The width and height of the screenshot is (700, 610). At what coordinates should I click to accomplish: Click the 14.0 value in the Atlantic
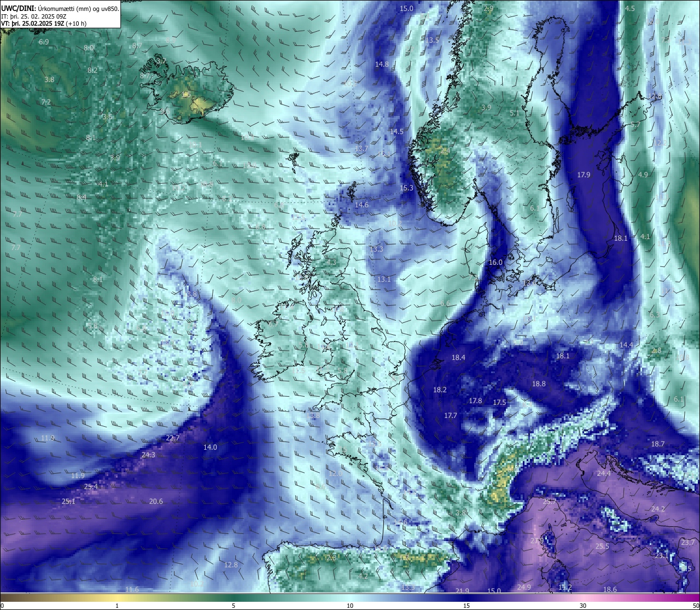coord(210,448)
